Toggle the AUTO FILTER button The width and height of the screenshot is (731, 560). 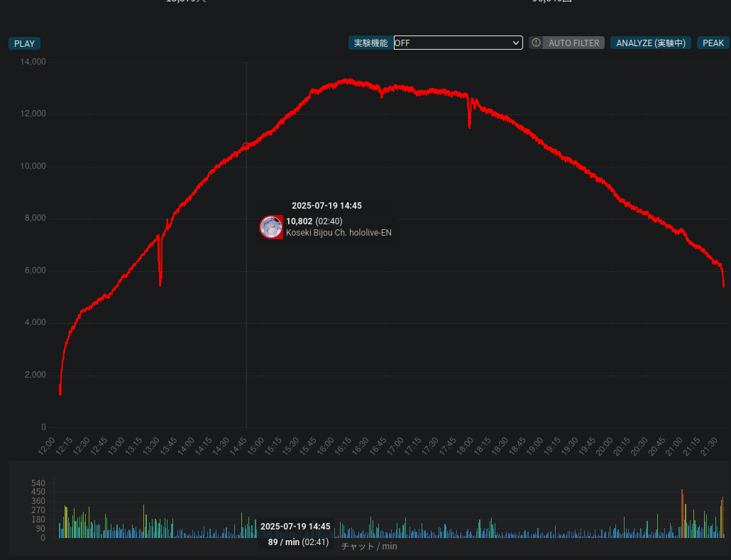(x=573, y=43)
